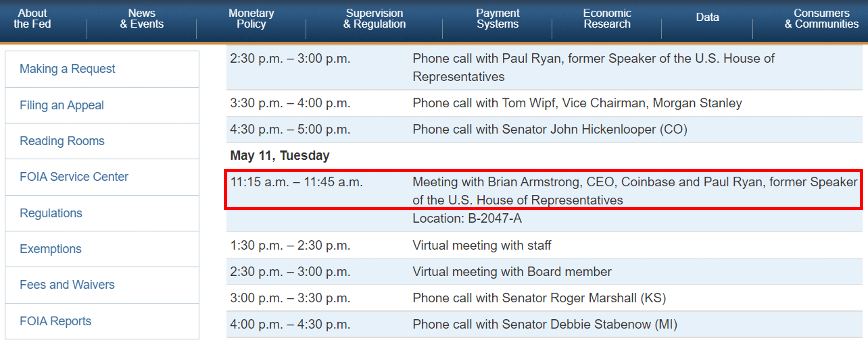
Task: Open the News & Events menu
Action: coord(141,19)
